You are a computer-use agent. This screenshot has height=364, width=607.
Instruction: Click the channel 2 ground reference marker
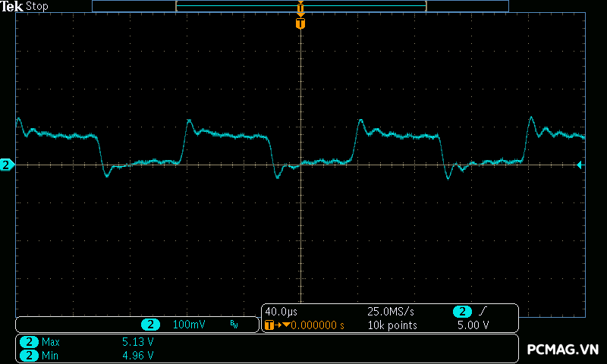pyautogui.click(x=7, y=165)
